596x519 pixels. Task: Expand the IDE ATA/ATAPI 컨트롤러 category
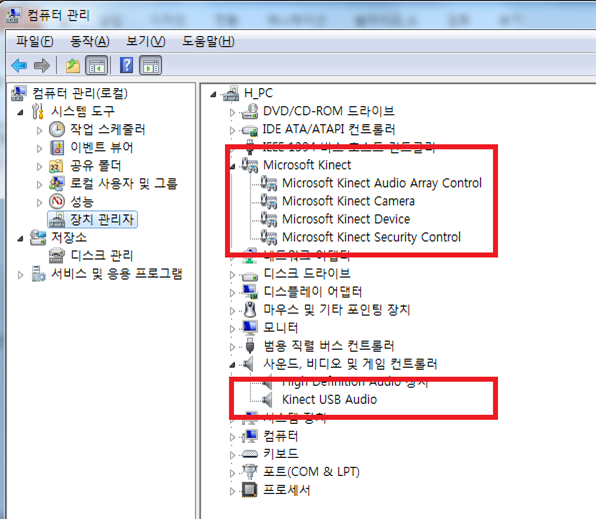coord(232,130)
